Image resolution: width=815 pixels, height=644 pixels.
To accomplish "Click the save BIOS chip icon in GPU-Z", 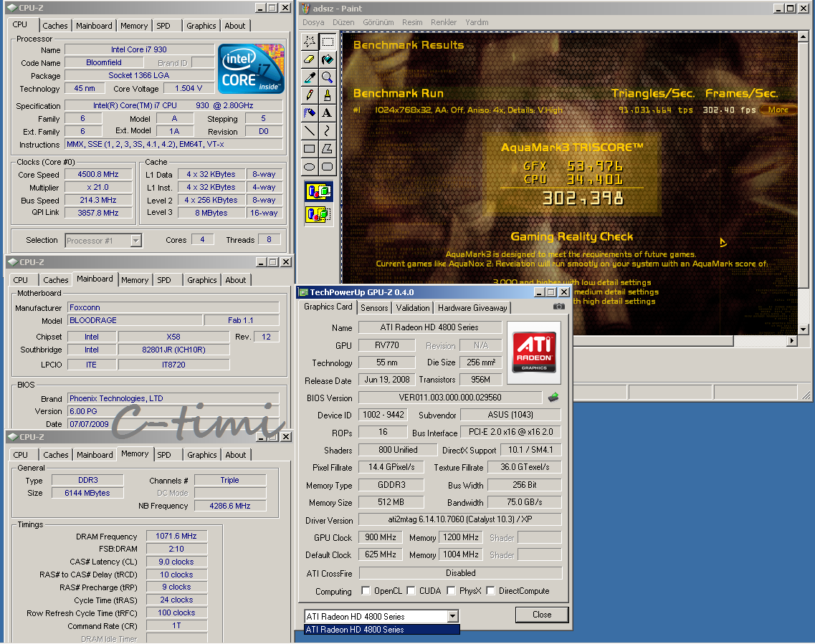I will 553,398.
